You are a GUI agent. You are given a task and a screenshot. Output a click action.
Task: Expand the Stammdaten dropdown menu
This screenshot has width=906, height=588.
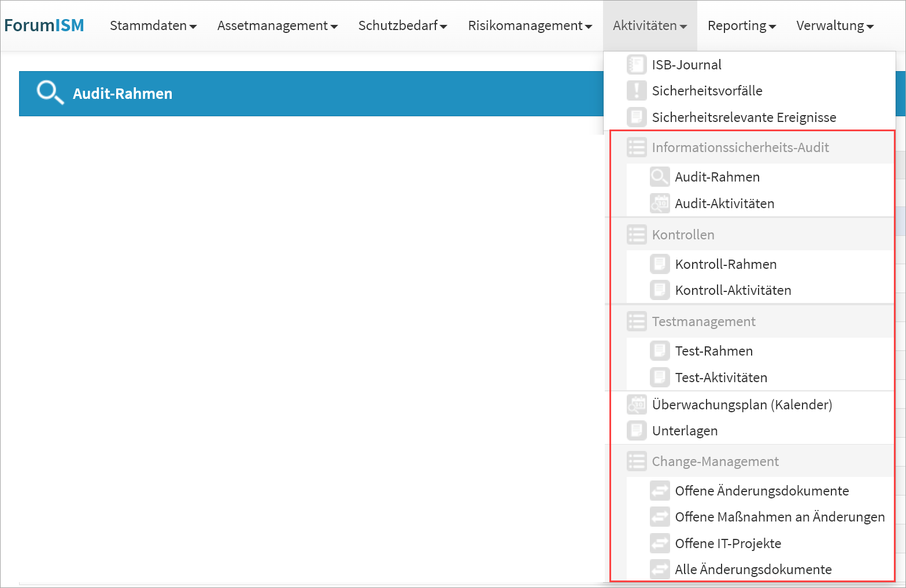coord(153,26)
